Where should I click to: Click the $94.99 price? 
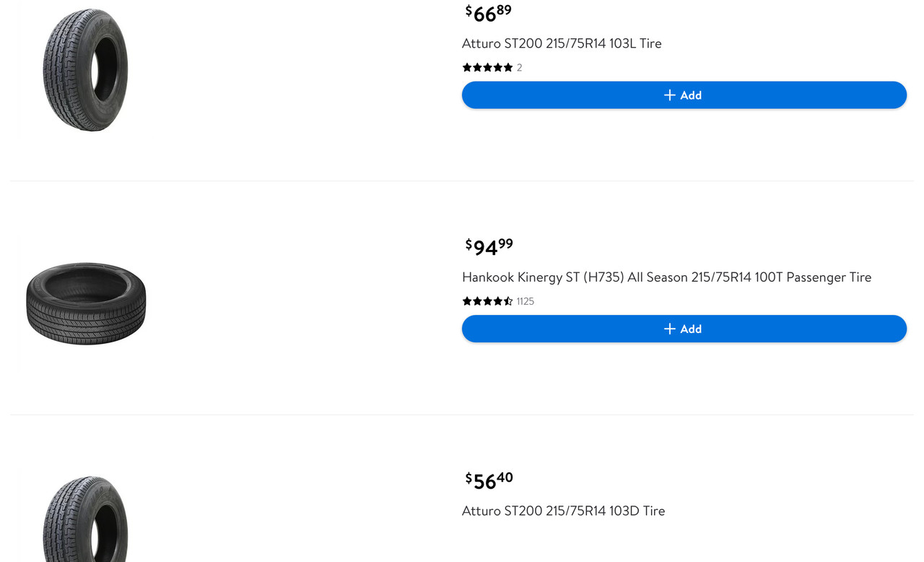(x=489, y=247)
